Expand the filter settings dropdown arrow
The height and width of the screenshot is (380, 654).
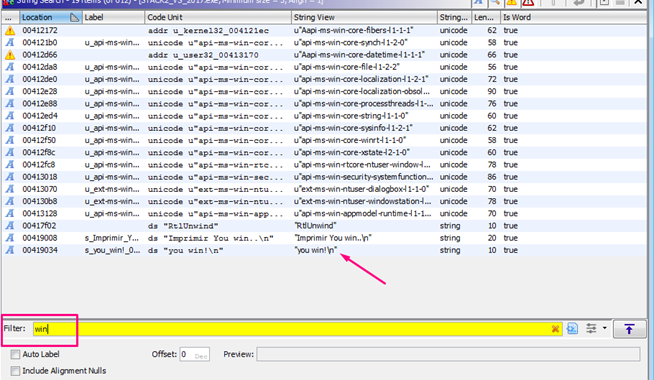tap(604, 328)
